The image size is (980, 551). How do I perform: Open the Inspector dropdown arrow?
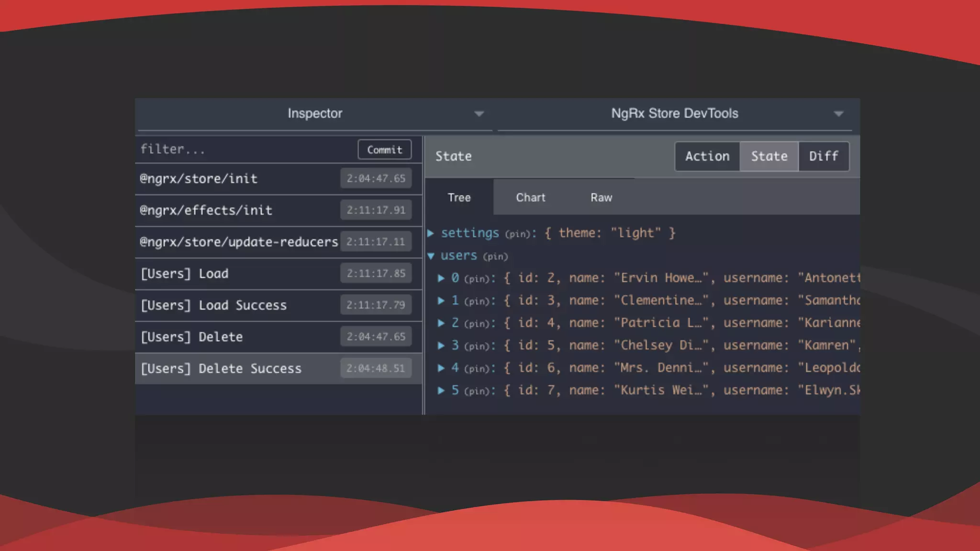pyautogui.click(x=479, y=114)
